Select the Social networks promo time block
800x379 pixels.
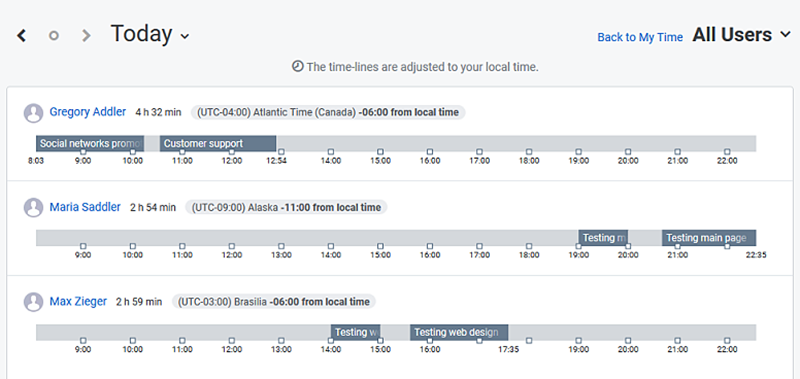90,143
